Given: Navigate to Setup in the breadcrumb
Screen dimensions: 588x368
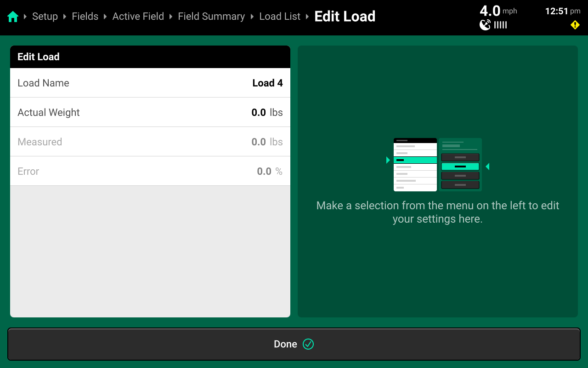Looking at the screenshot, I should (x=45, y=17).
